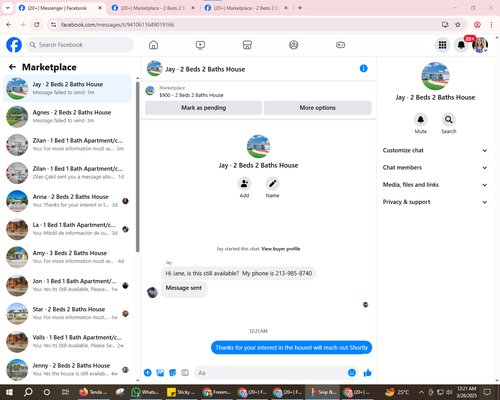500x400 pixels.
Task: Open La - 1 Bed 1 Bath Apartment chat
Action: 68,229
